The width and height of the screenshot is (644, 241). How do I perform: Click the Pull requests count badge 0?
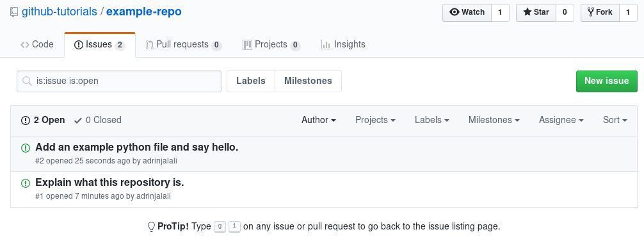pos(216,46)
